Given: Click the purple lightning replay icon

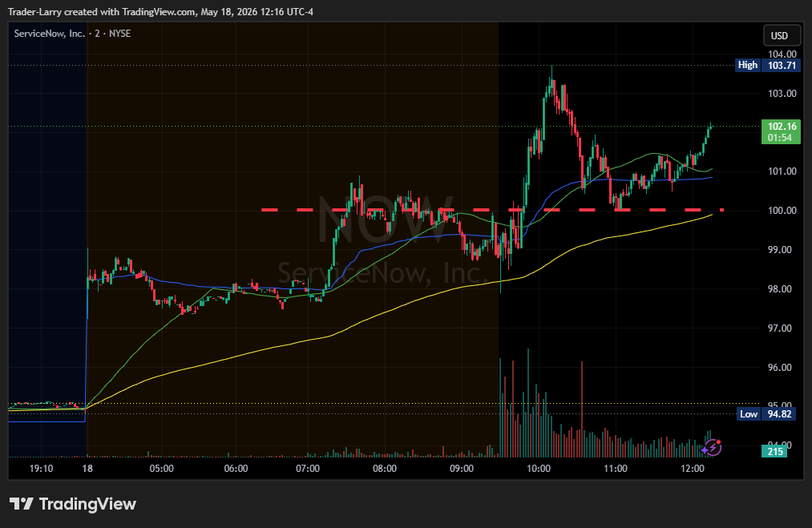Looking at the screenshot, I should point(712,447).
